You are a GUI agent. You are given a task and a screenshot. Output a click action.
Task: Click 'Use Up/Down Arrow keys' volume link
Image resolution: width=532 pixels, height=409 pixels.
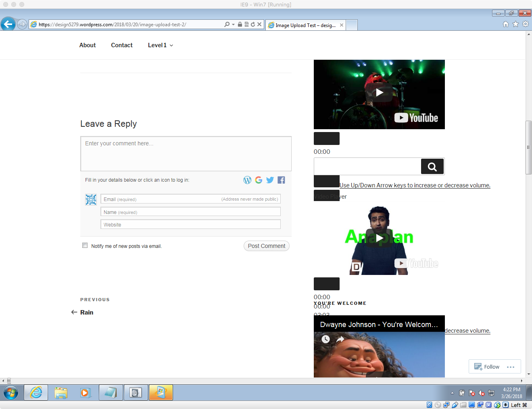point(415,185)
